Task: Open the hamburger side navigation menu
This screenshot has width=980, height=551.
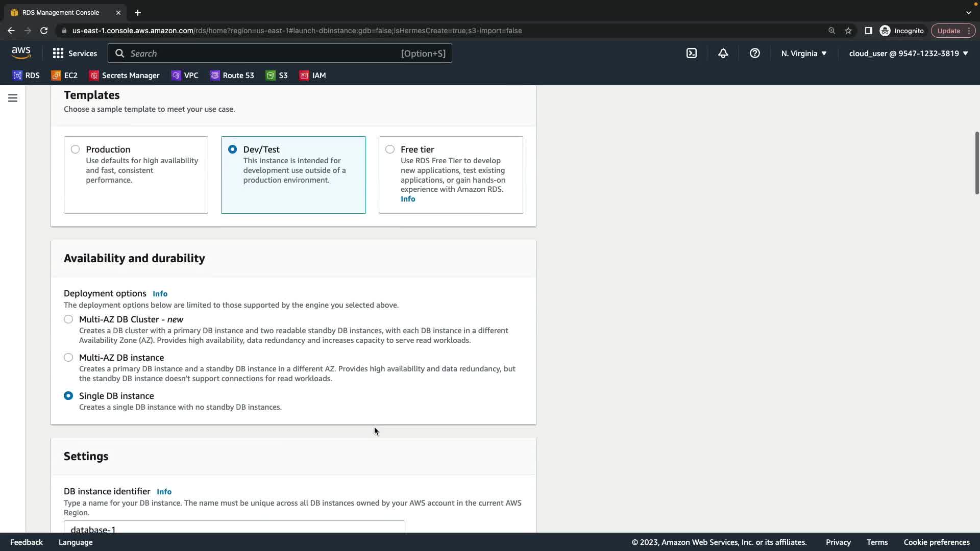Action: tap(13, 98)
